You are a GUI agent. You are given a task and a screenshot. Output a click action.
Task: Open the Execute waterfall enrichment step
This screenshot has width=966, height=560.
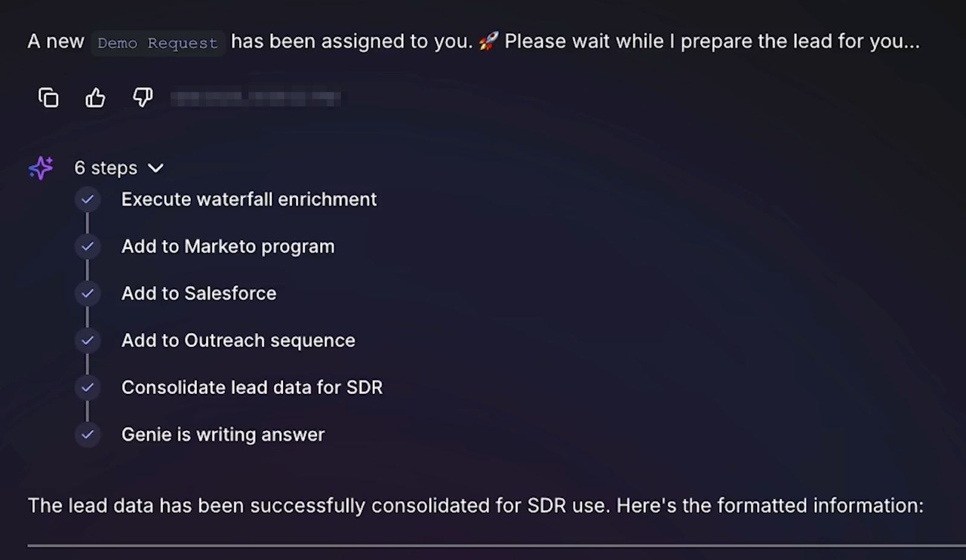pos(249,199)
